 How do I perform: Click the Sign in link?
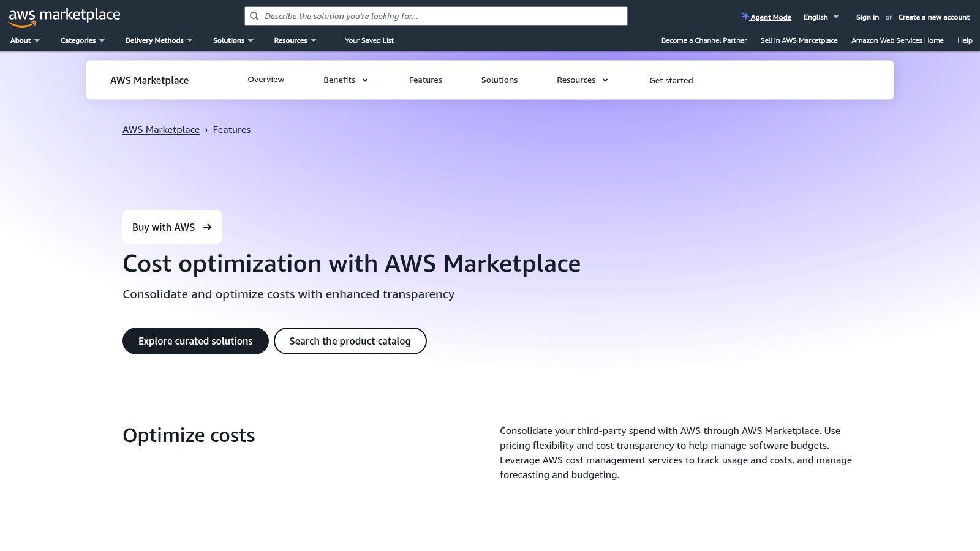[867, 17]
